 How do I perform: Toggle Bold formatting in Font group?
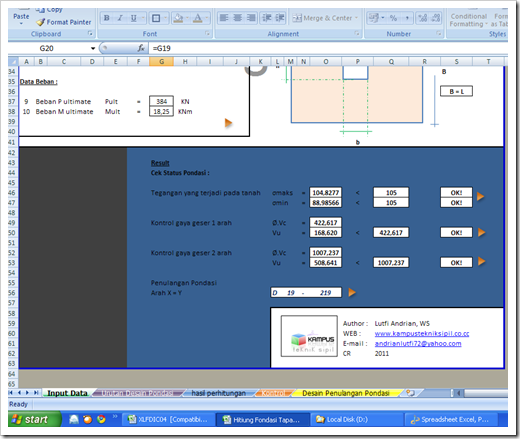coord(107,18)
